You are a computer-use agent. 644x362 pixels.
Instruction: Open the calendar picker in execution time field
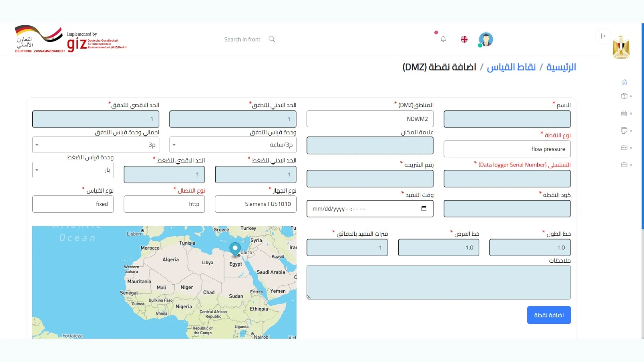point(424,208)
